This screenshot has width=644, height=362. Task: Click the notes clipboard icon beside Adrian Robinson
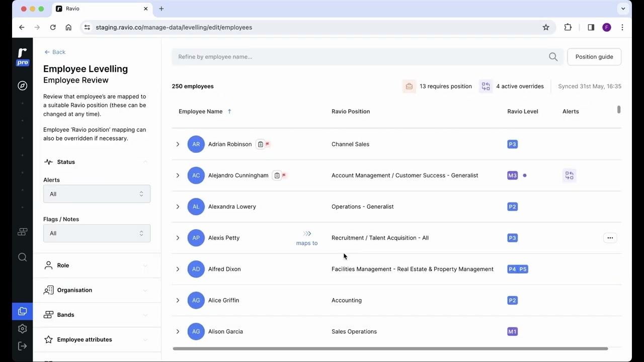pyautogui.click(x=260, y=144)
